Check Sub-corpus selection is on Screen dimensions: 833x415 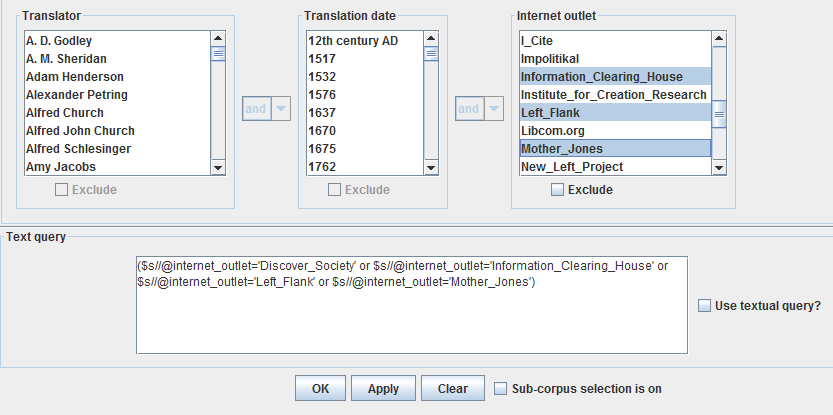(500, 388)
